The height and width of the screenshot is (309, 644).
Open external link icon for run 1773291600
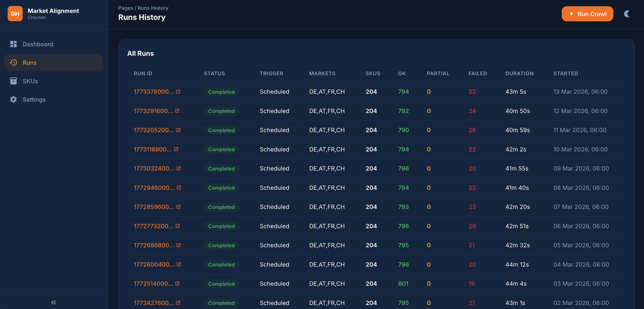click(177, 111)
